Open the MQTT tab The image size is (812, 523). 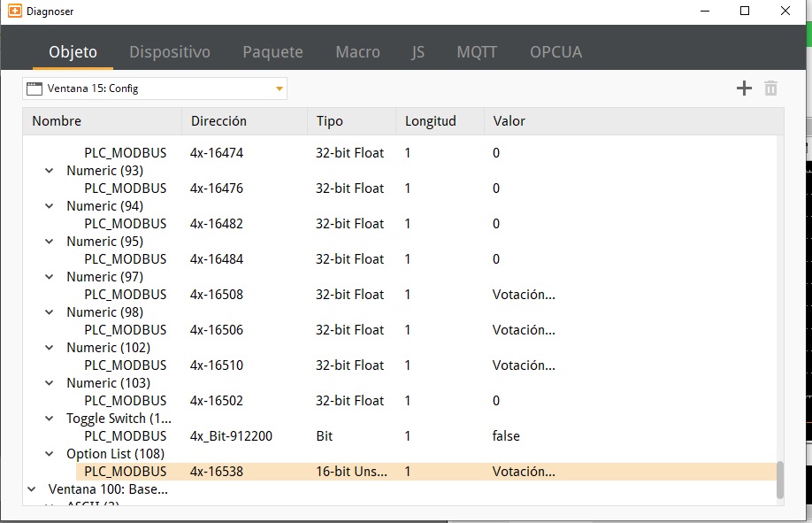(x=477, y=52)
